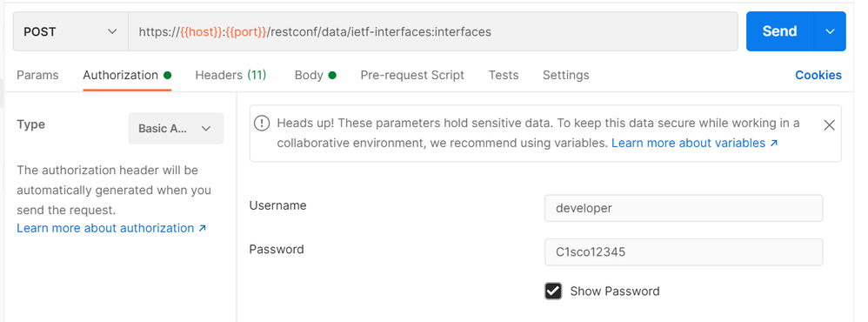Switch to the Body tab
This screenshot has width=868, height=322.
coord(309,76)
